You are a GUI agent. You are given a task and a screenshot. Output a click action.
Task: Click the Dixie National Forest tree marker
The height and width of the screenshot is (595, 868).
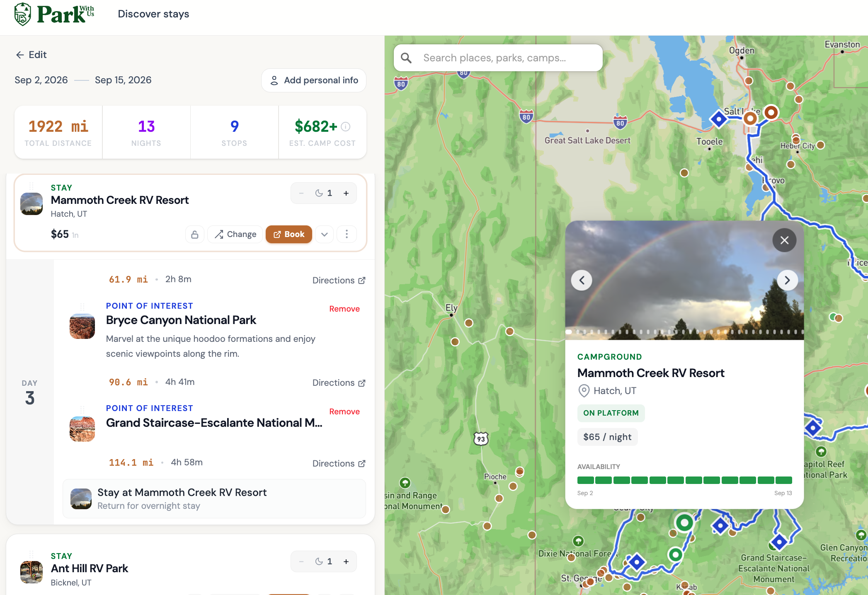(x=578, y=541)
